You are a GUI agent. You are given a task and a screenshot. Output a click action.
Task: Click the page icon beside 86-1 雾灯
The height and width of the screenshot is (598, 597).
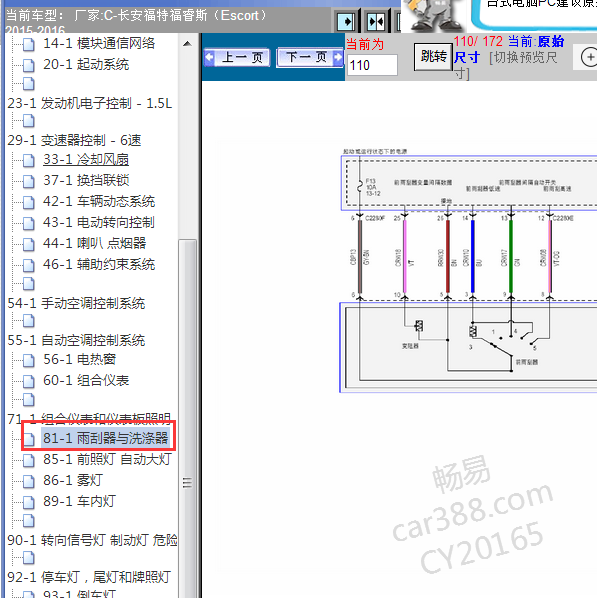[29, 481]
